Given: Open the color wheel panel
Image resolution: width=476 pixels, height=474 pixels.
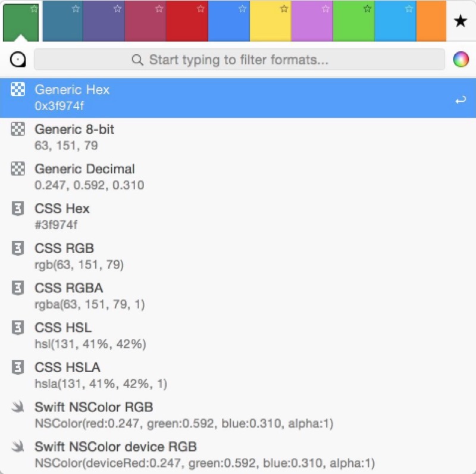Looking at the screenshot, I should [x=461, y=60].
